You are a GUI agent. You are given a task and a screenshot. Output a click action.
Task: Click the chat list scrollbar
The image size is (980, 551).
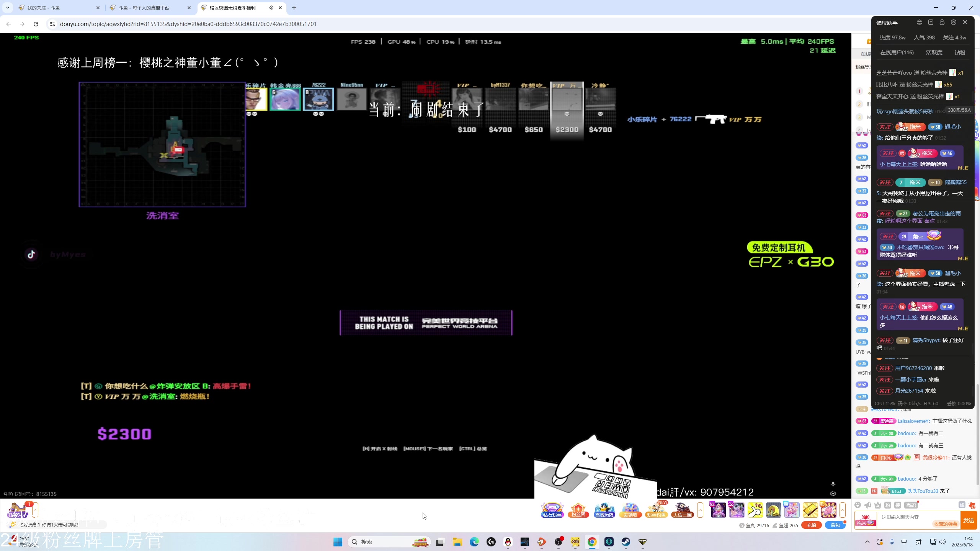pos(977,434)
